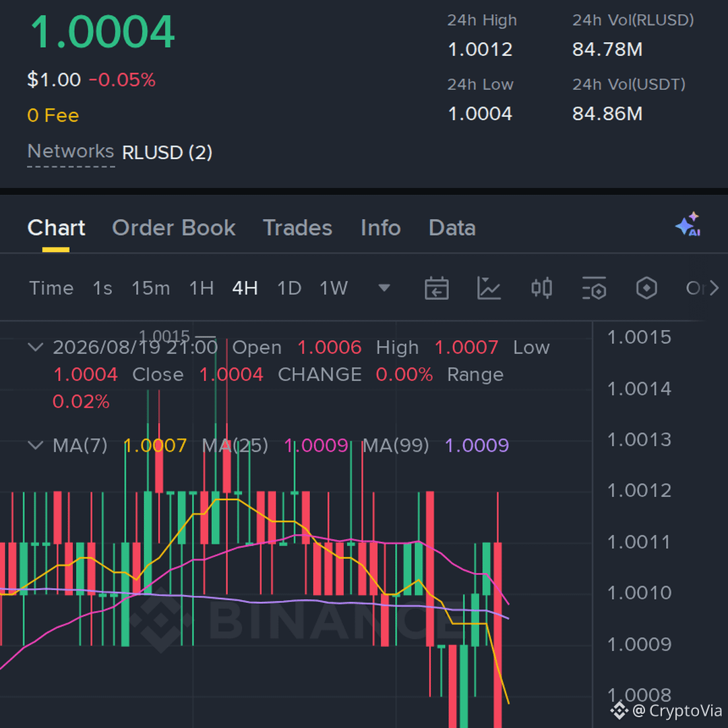Switch to the Chart tab
Viewport: 728px width, 728px height.
(x=56, y=228)
